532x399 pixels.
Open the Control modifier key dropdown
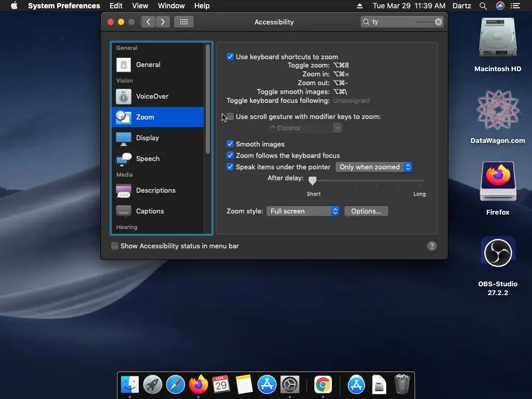coord(304,128)
